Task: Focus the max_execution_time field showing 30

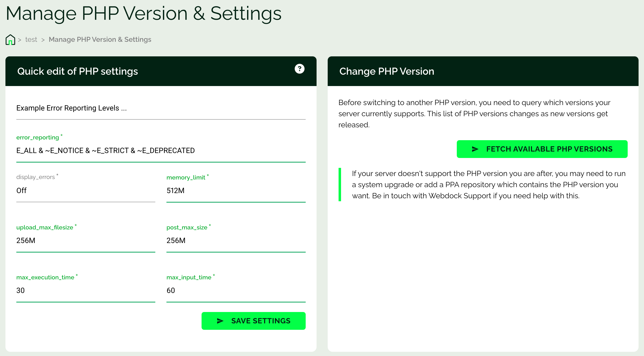Action: point(86,290)
